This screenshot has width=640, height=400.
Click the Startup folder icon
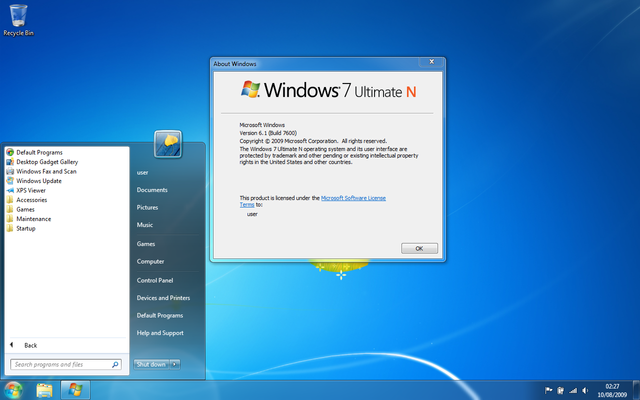10,228
